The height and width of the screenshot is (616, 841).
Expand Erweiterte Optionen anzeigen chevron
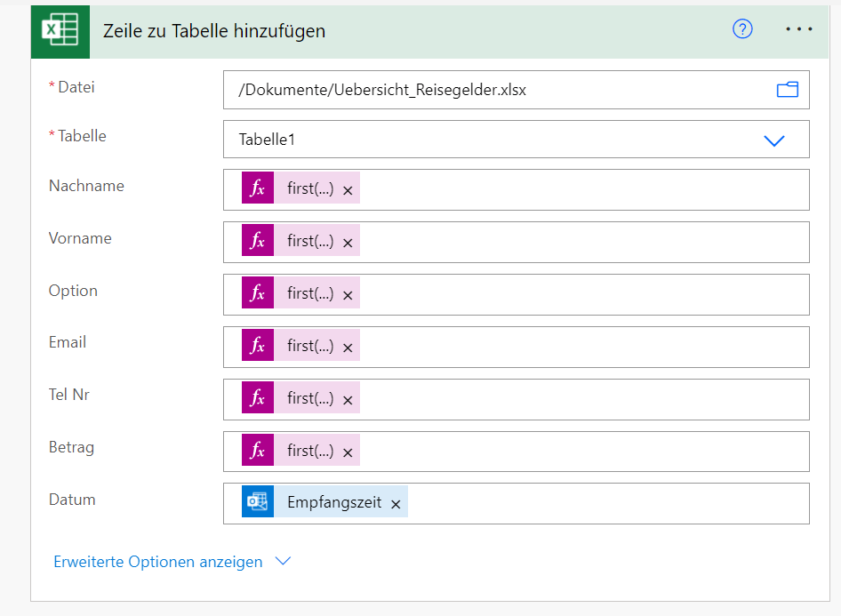point(283,562)
